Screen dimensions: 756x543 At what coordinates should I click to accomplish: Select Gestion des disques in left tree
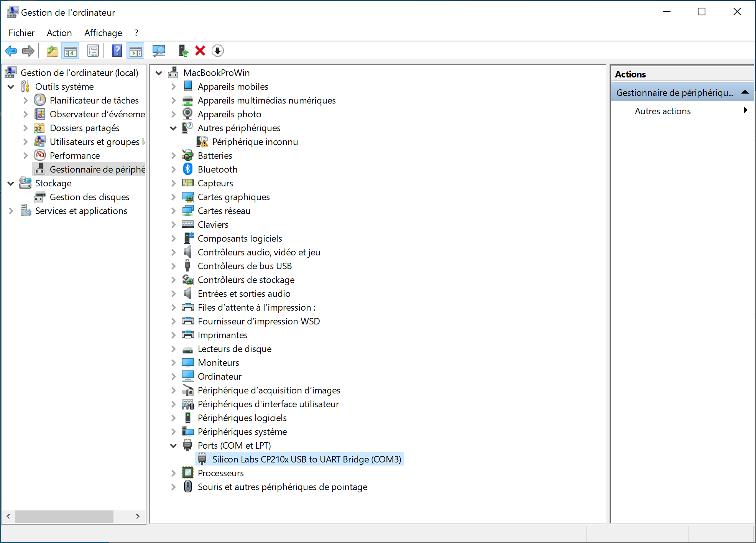[x=89, y=197]
